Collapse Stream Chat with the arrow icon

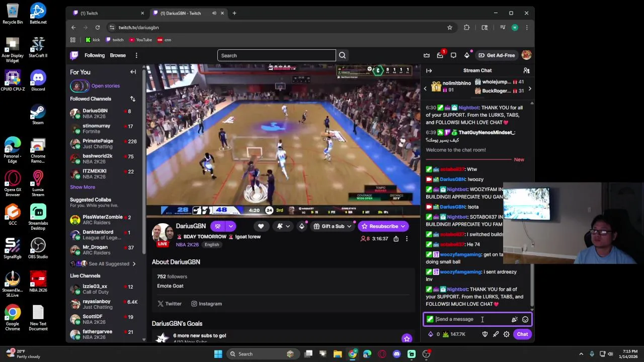429,71
